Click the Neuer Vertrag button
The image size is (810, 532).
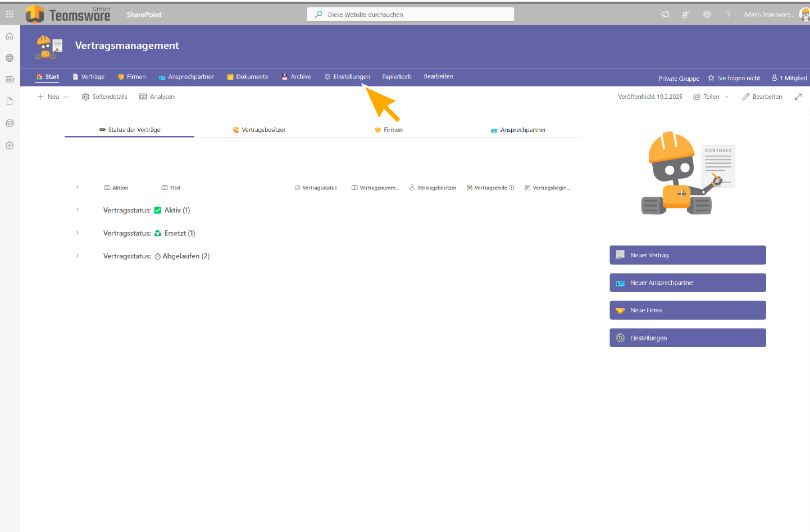(x=688, y=255)
